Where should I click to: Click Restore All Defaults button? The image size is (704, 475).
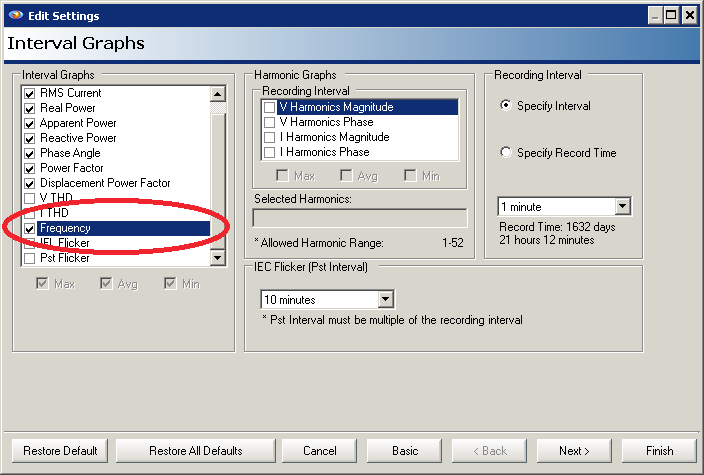click(x=196, y=451)
